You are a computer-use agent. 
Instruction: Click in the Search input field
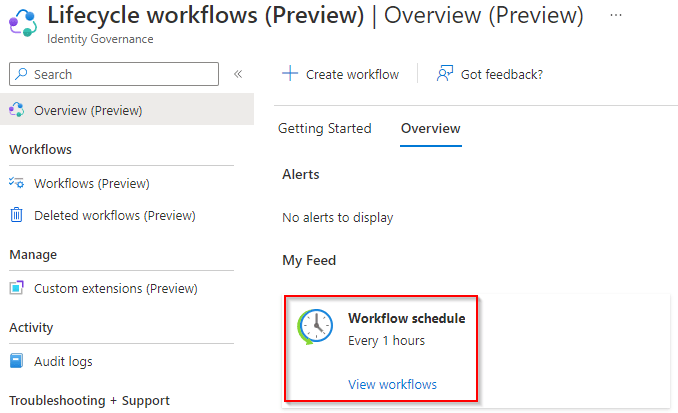click(122, 74)
